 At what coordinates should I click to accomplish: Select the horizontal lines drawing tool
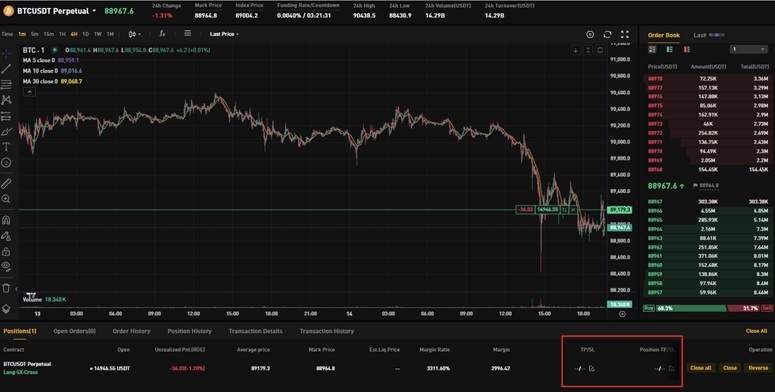[x=6, y=85]
